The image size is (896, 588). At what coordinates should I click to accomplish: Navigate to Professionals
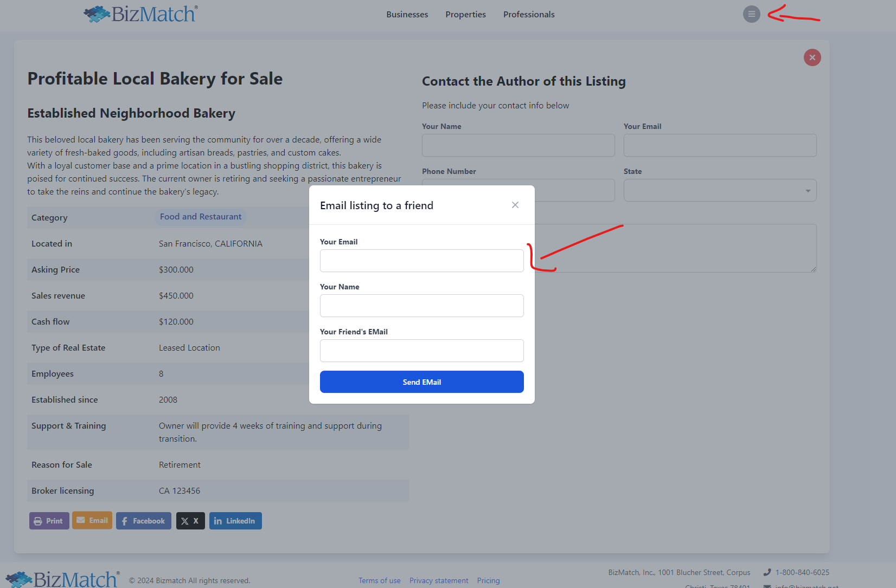point(528,15)
